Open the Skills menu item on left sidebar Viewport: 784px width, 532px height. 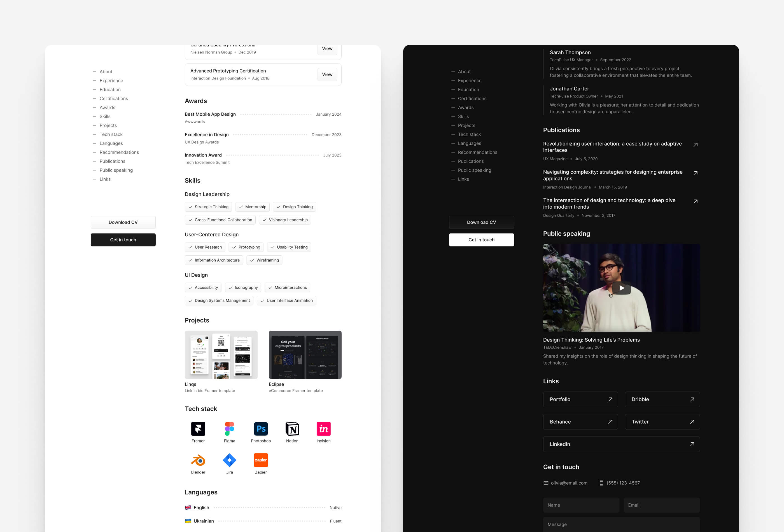105,116
